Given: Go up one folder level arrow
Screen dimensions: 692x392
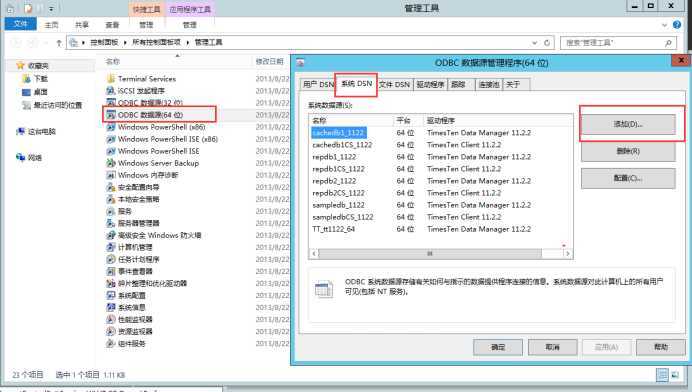Looking at the screenshot, I should pyautogui.click(x=59, y=43).
